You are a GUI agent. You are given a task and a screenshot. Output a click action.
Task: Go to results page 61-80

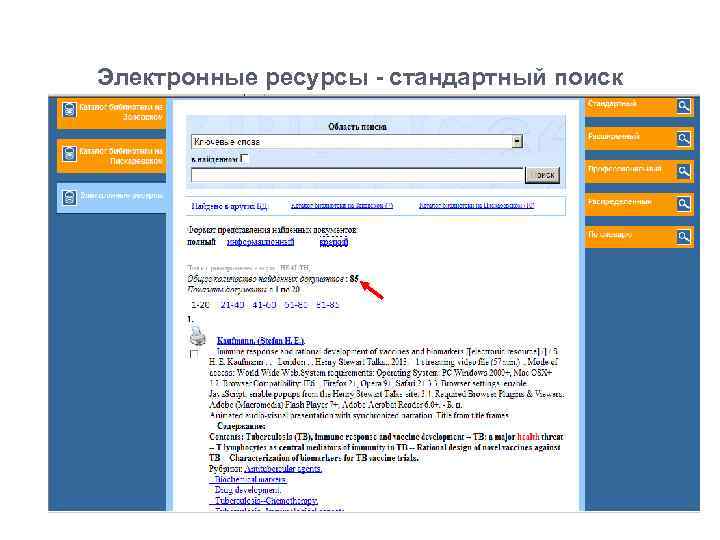[296, 305]
